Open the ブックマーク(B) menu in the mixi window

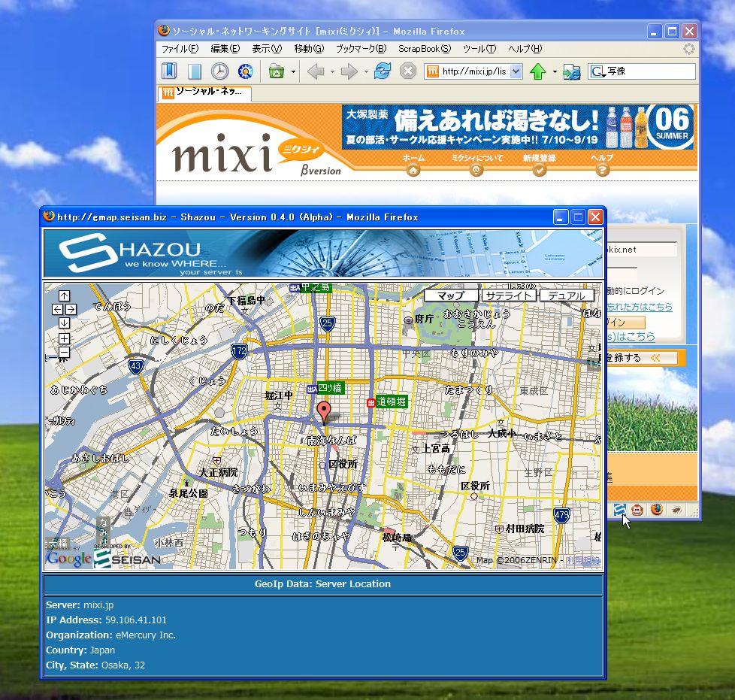click(361, 49)
